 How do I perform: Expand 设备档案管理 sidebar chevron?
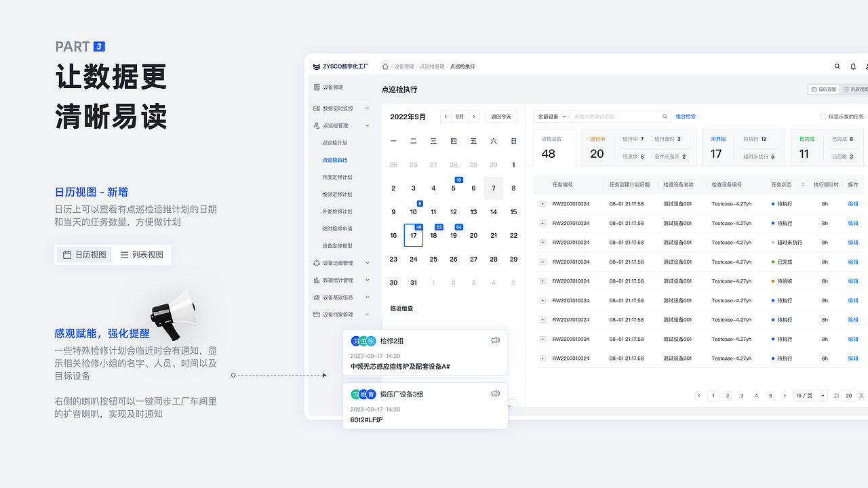(x=368, y=314)
